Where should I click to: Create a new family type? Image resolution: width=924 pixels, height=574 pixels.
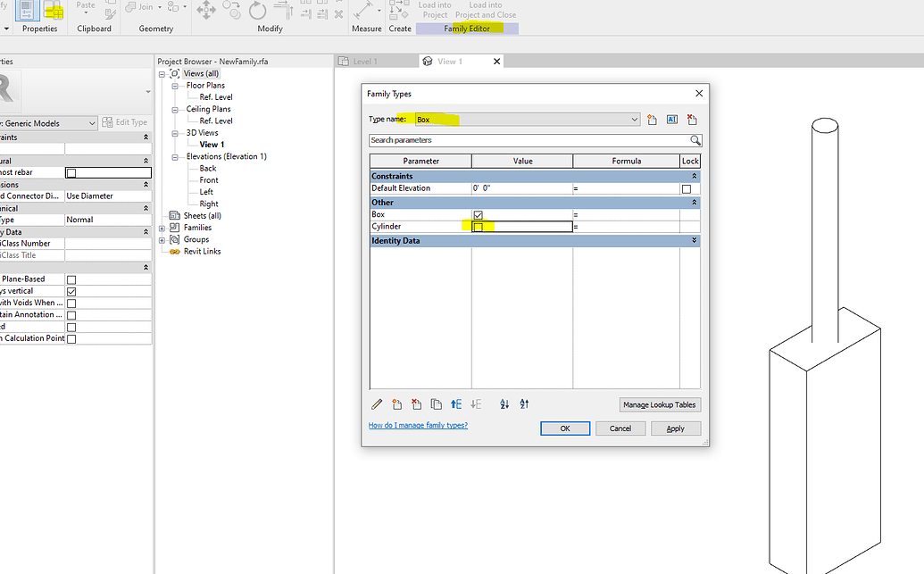point(652,119)
